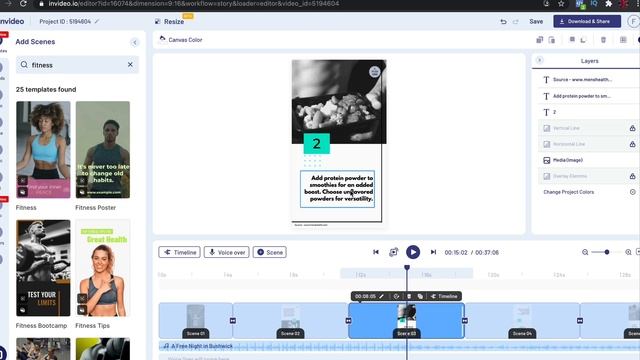This screenshot has height=360, width=640.
Task: Edit scene duration pencil icon
Action: click(382, 296)
